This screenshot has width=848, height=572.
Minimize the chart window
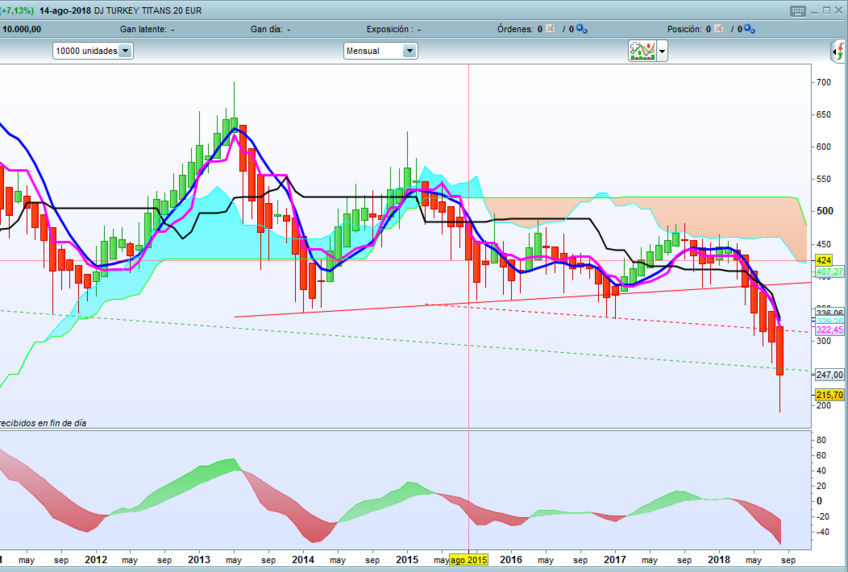(x=815, y=11)
